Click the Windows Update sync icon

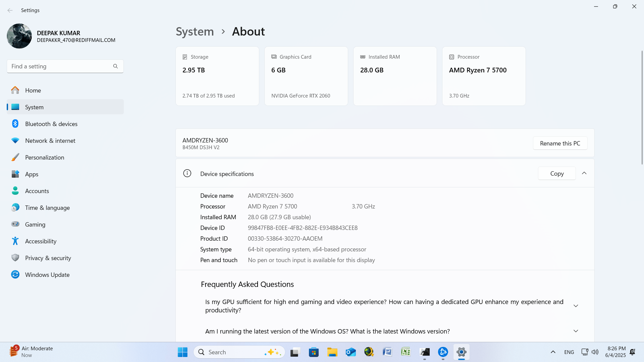[15, 275]
